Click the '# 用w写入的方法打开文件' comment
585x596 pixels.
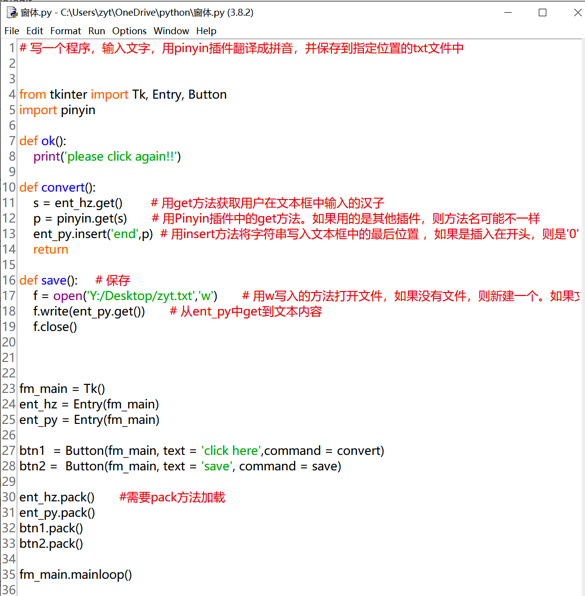[x=411, y=296]
